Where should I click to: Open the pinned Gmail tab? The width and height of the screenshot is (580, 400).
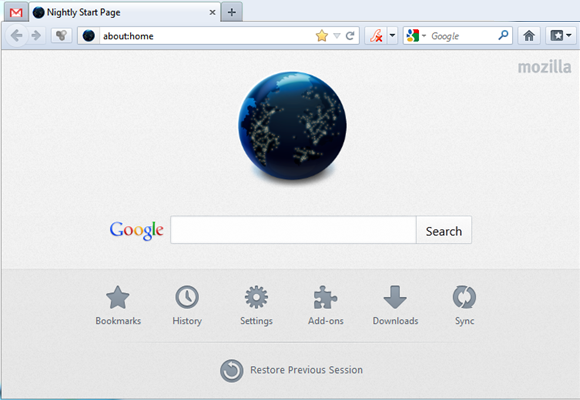[16, 13]
